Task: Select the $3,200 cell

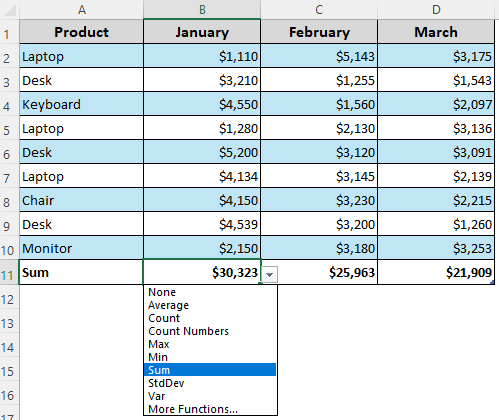Action: click(319, 224)
